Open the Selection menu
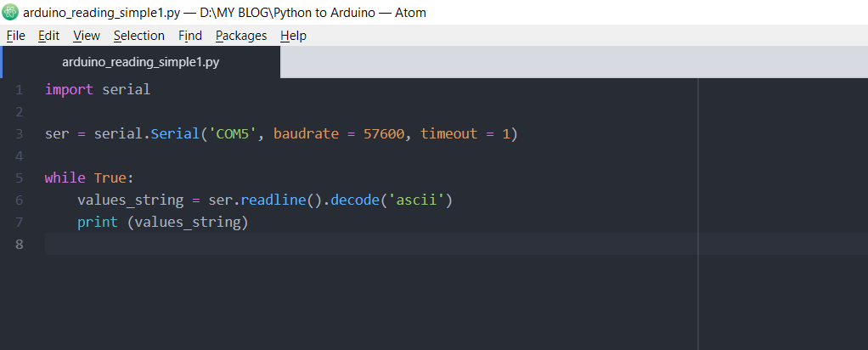This screenshot has height=350, width=868. pos(139,36)
